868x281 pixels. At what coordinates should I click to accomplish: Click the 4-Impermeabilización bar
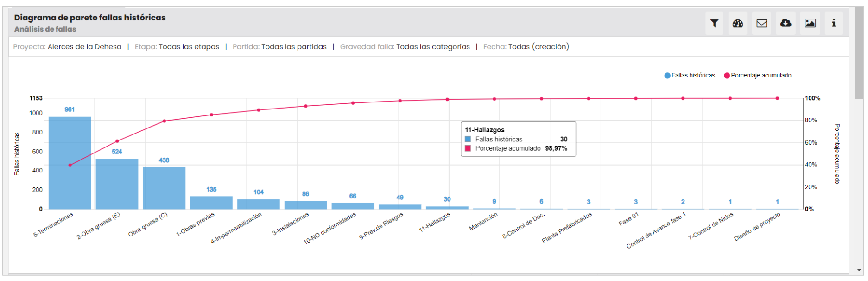(259, 204)
